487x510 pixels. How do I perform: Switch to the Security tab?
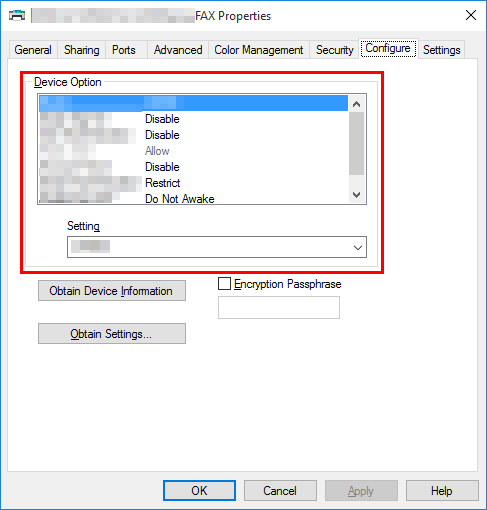click(x=334, y=50)
